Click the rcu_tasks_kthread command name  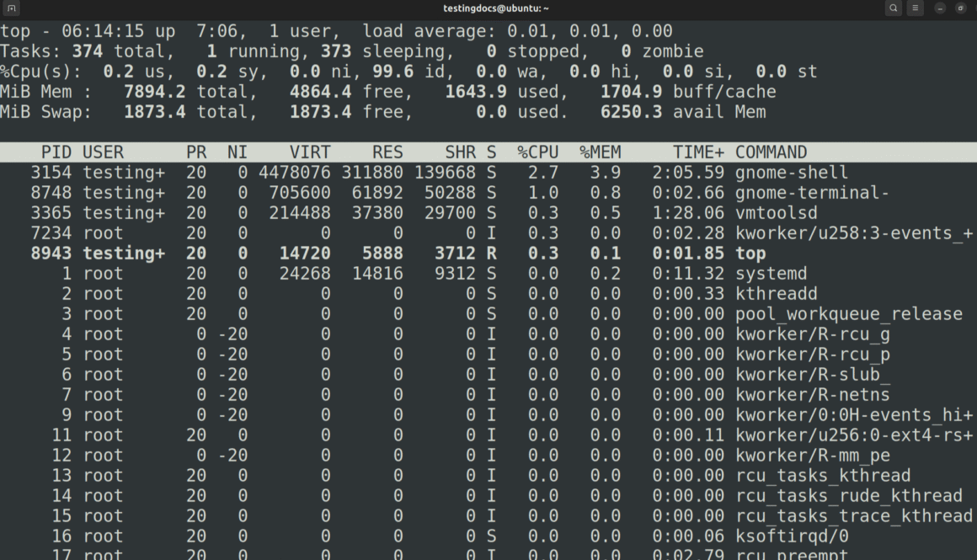coord(823,476)
